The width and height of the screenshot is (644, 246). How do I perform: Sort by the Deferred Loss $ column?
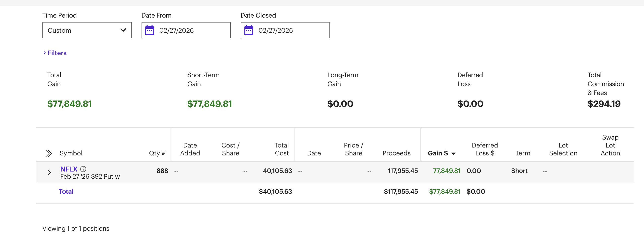coord(485,149)
